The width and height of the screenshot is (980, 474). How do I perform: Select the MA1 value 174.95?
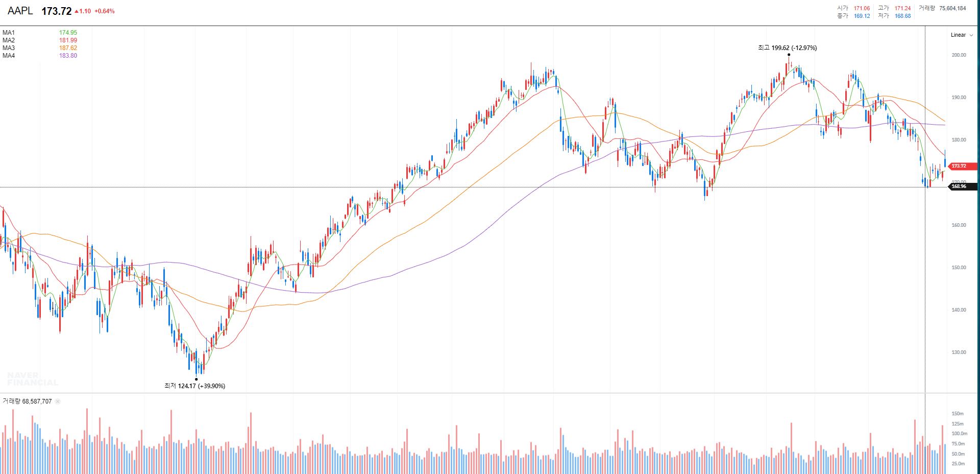coord(68,33)
